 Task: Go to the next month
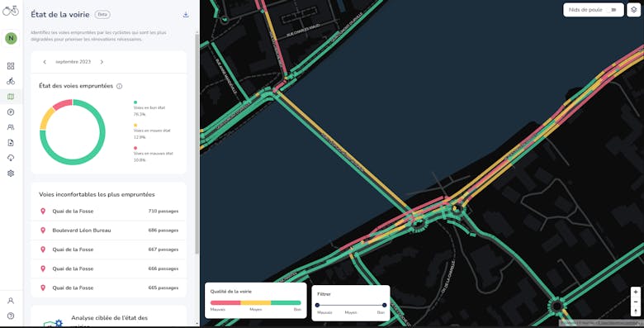102,62
